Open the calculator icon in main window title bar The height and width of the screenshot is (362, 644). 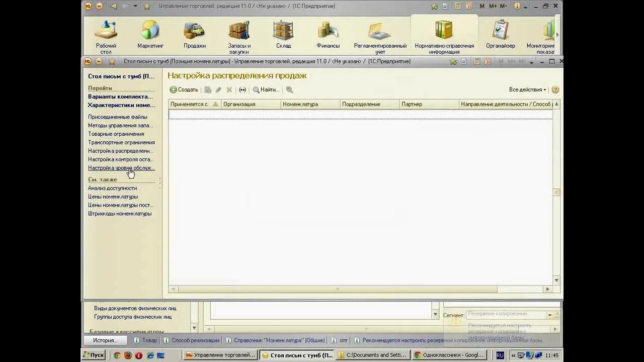(458, 6)
